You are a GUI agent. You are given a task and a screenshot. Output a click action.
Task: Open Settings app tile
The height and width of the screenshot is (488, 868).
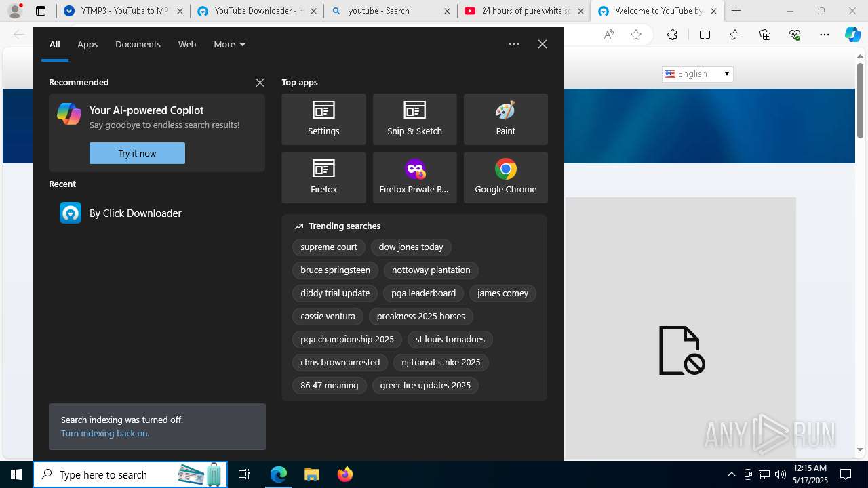[x=323, y=119]
